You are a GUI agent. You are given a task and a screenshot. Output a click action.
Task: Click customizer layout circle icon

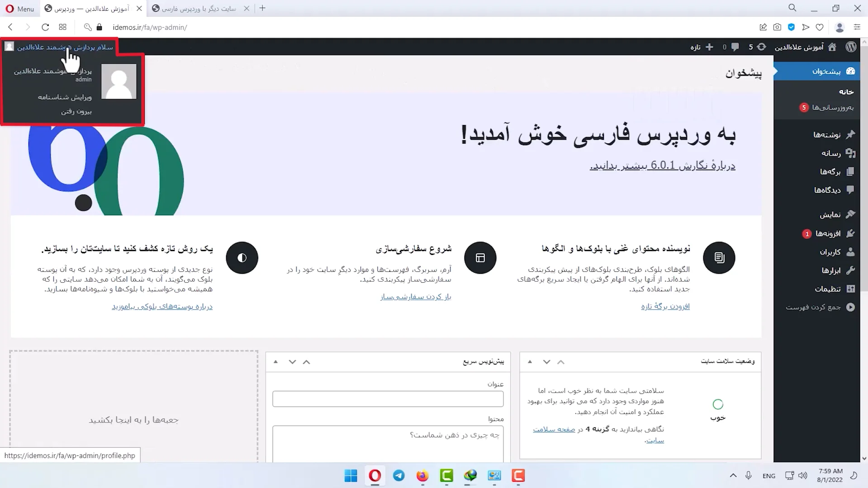point(480,258)
